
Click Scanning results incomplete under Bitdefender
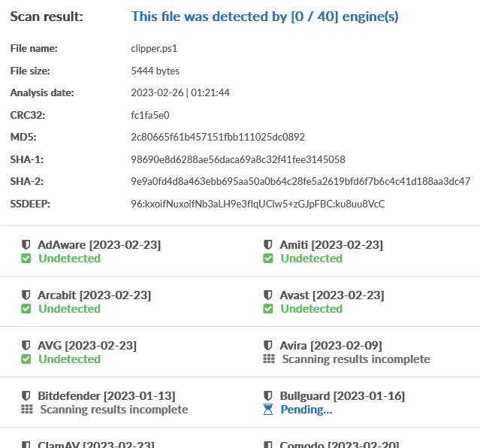tap(114, 409)
